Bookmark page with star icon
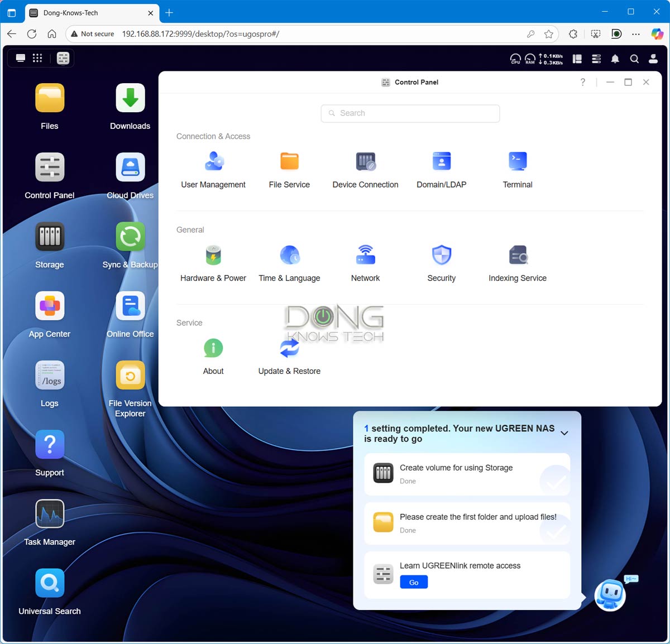The image size is (670, 644). click(549, 34)
